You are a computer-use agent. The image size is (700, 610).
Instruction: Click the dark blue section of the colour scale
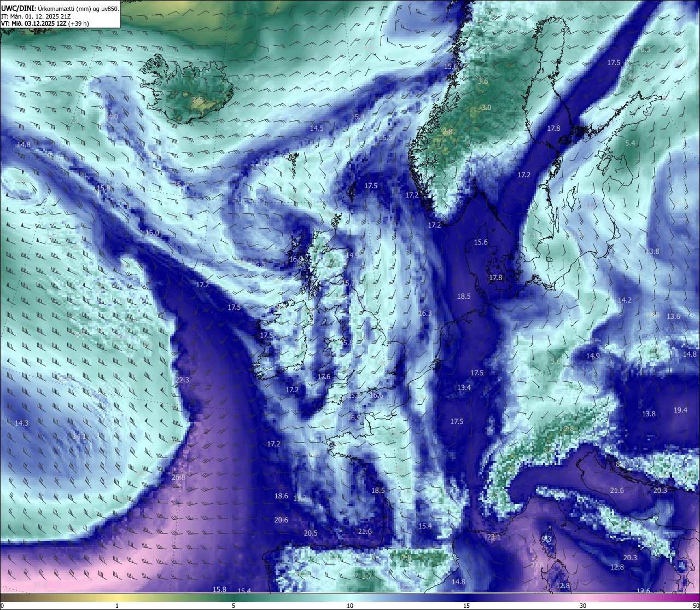click(x=466, y=597)
